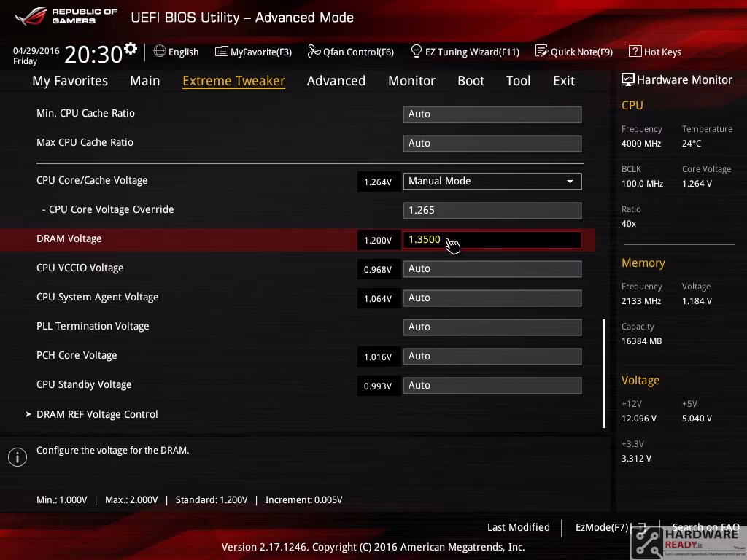Expand DRAM REF Voltage Control submenu
747x560 pixels.
click(97, 414)
